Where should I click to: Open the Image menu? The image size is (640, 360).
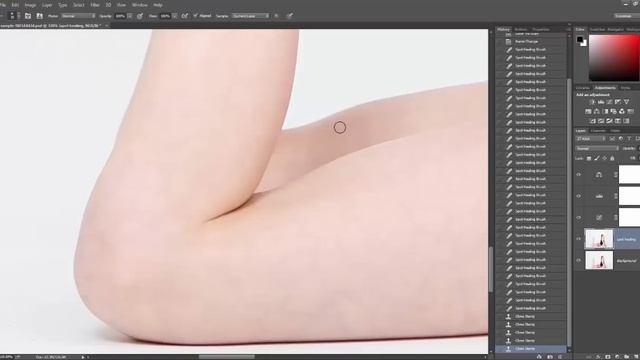[x=30, y=5]
